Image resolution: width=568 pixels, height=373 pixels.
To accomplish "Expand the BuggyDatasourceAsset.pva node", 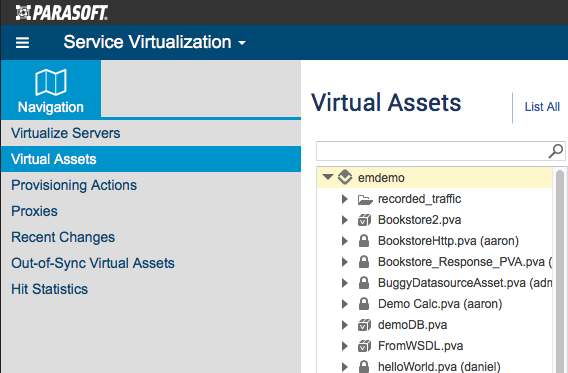I will tap(344, 283).
